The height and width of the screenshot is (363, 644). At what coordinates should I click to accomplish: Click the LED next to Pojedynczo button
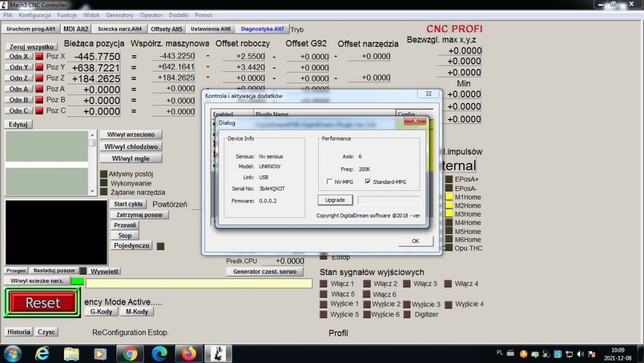coord(160,246)
